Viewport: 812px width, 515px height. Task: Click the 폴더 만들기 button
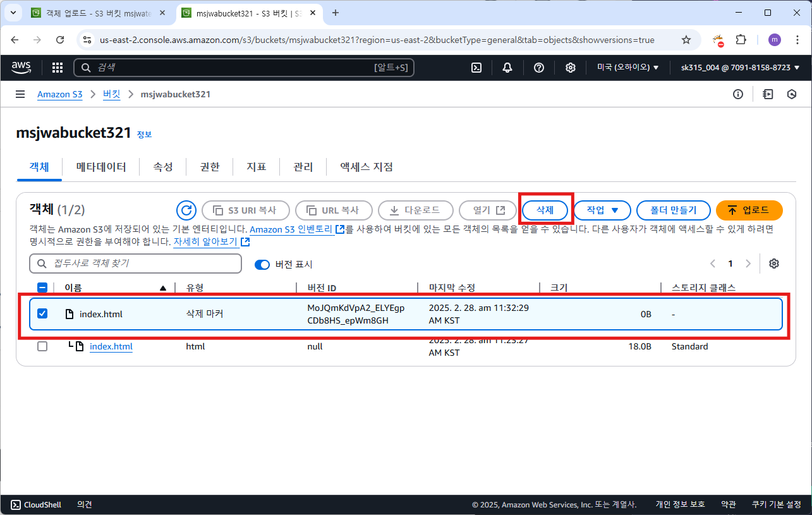(x=673, y=210)
